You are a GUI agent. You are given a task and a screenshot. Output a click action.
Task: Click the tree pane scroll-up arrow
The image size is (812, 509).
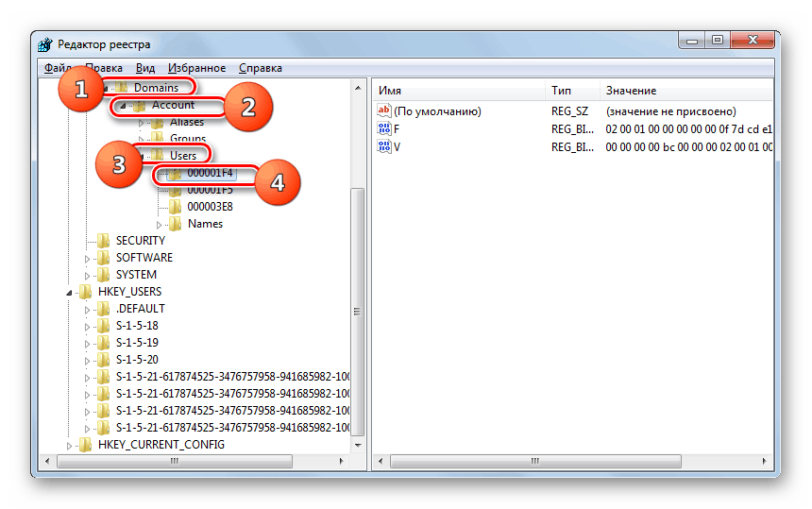click(358, 88)
